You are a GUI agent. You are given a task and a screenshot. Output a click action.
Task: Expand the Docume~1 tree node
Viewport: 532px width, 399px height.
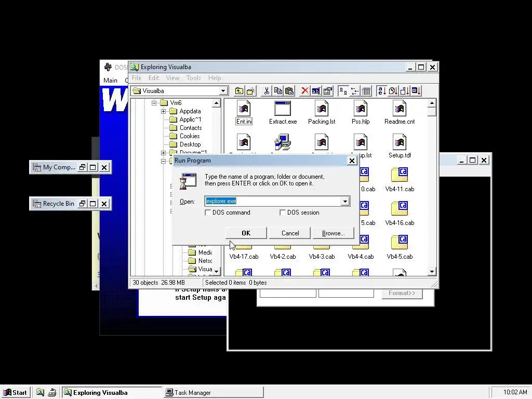pos(163,153)
